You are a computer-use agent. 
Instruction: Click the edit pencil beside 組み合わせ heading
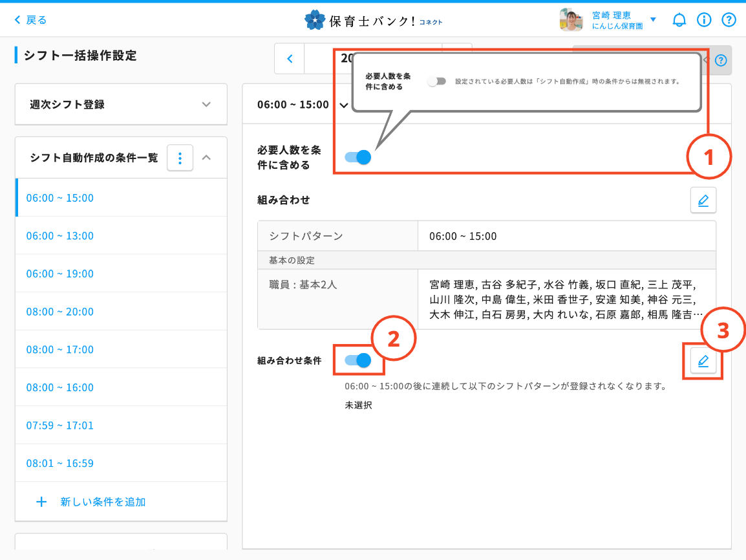[x=703, y=200]
